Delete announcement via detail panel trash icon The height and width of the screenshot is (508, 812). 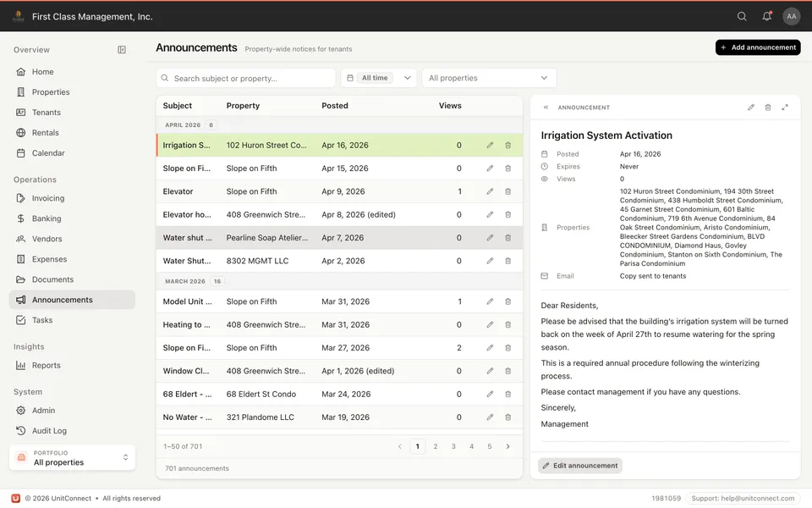click(768, 108)
